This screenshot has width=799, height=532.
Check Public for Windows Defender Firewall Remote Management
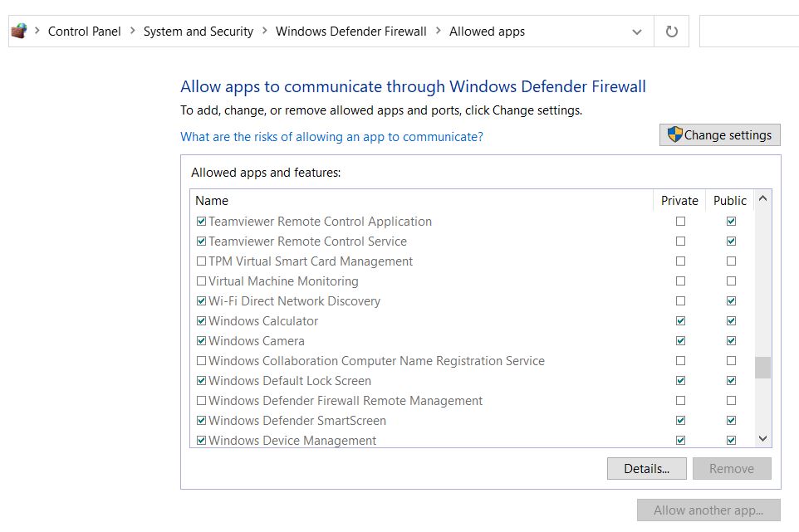[x=731, y=401]
